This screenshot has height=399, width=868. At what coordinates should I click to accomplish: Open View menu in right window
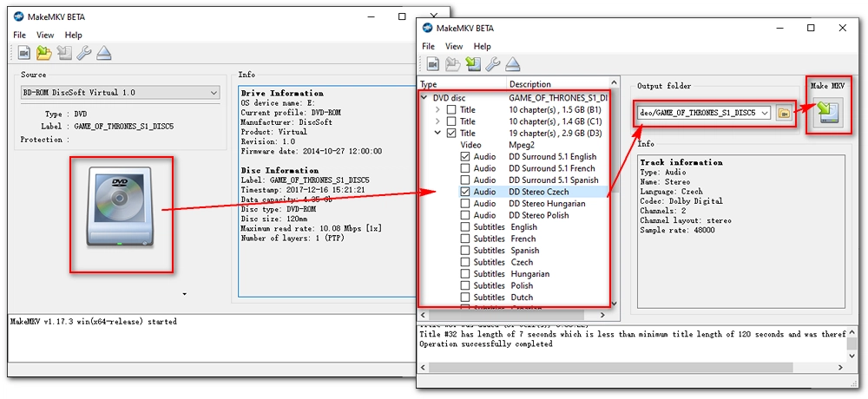(x=454, y=47)
